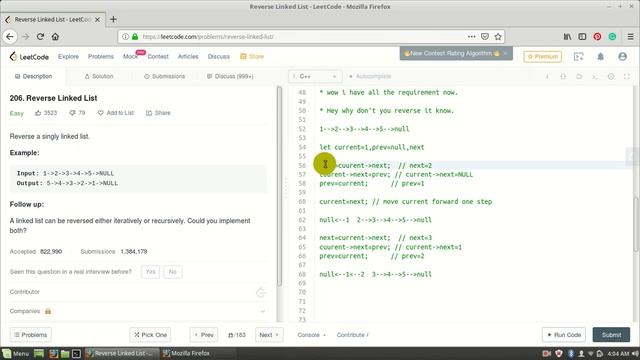Screen dimensions: 640x360
Task: Open the Discuss (999+) tab
Action: point(230,76)
